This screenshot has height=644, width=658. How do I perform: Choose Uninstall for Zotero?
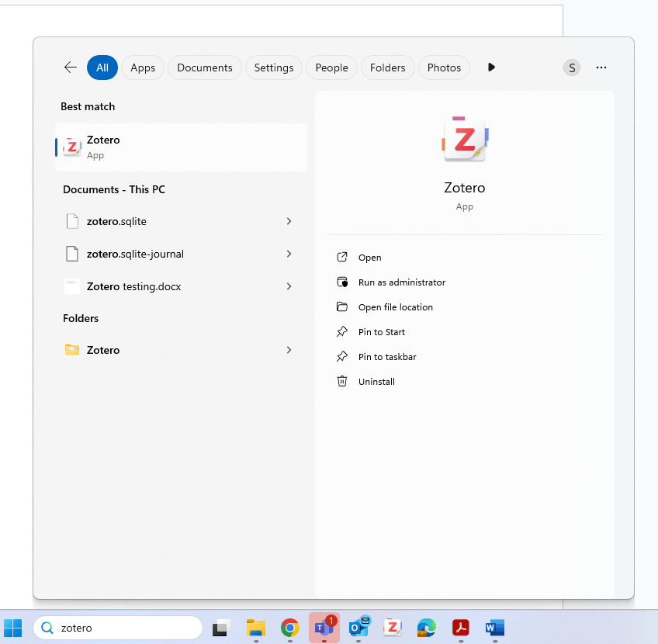[376, 382]
